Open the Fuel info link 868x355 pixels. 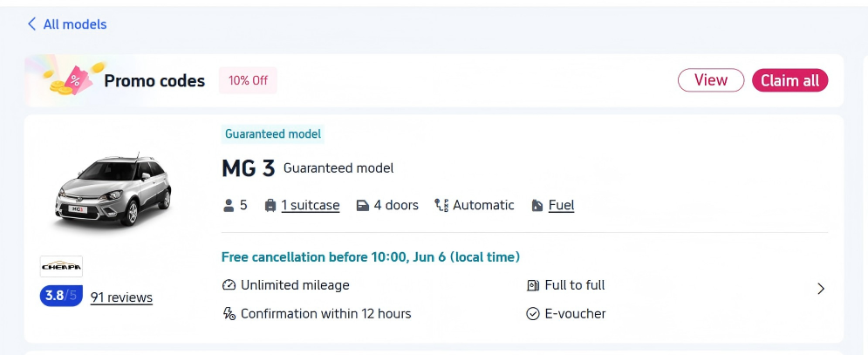561,206
